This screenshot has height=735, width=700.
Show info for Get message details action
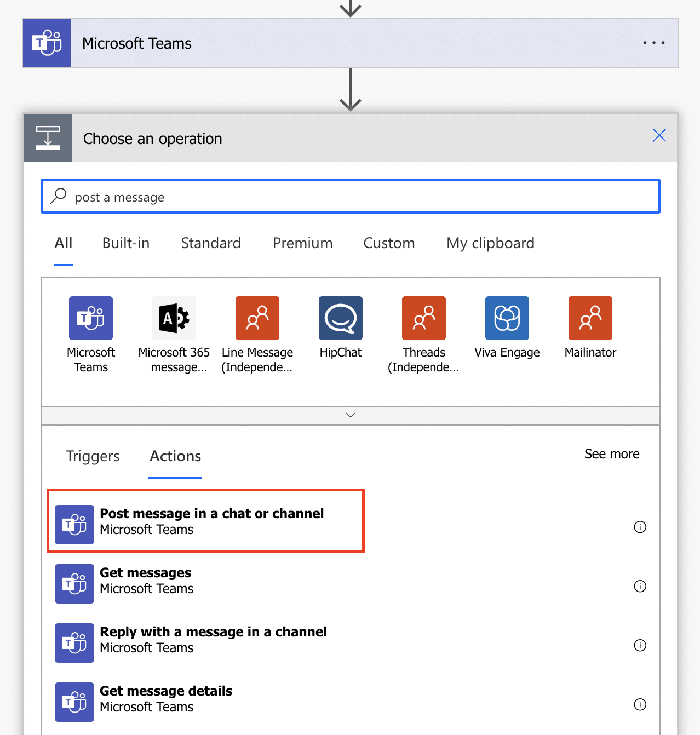(640, 704)
